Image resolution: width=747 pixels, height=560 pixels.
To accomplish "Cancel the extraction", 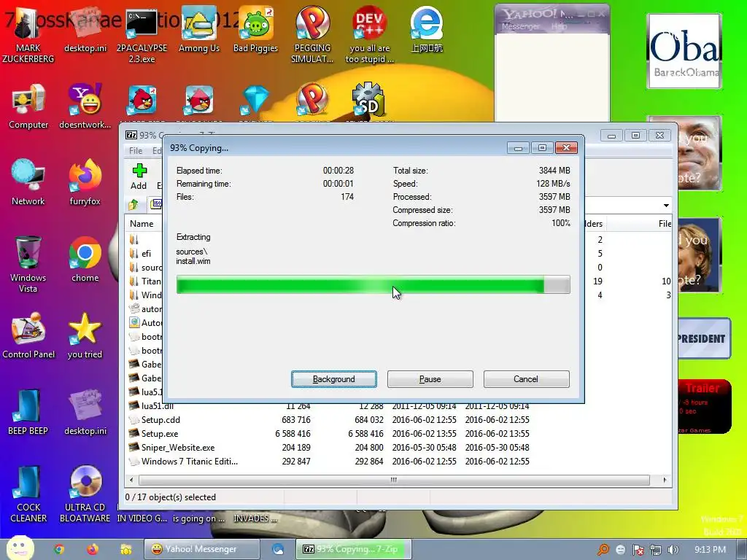I will pyautogui.click(x=527, y=379).
